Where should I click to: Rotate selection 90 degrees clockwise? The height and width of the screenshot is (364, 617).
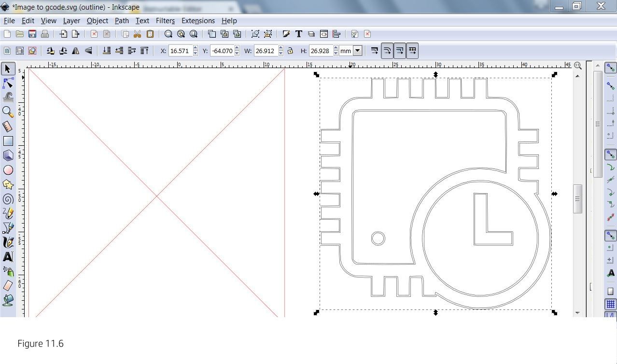pos(63,50)
